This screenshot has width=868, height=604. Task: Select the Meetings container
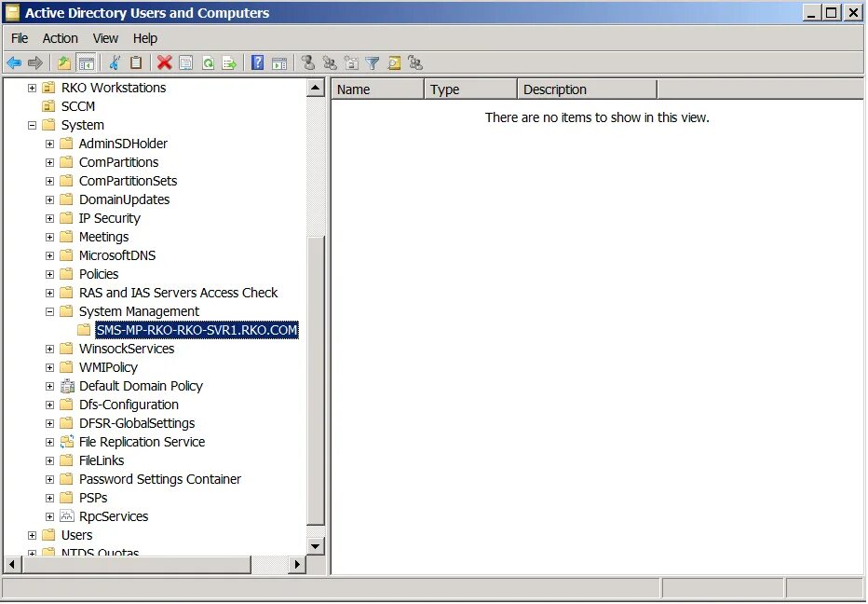point(103,237)
